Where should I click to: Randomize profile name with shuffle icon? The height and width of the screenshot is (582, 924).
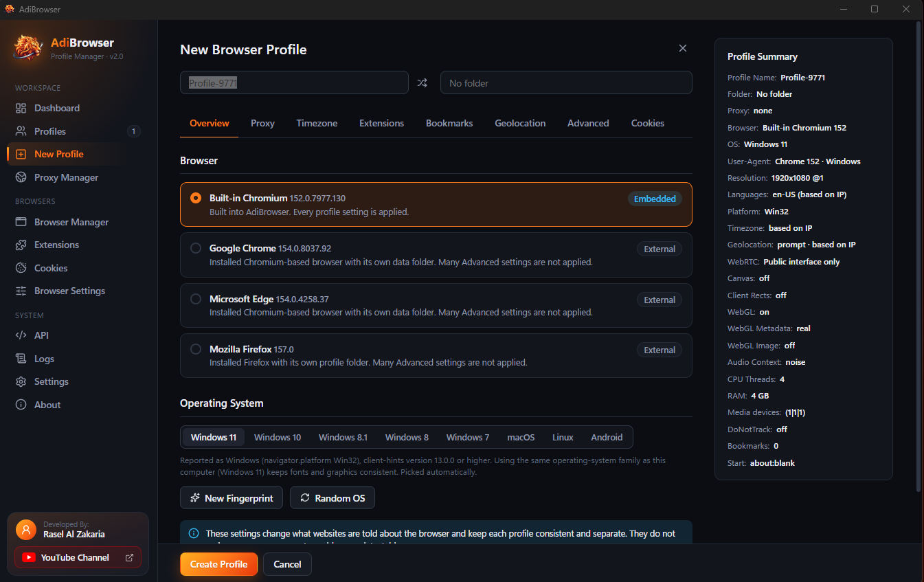point(422,83)
